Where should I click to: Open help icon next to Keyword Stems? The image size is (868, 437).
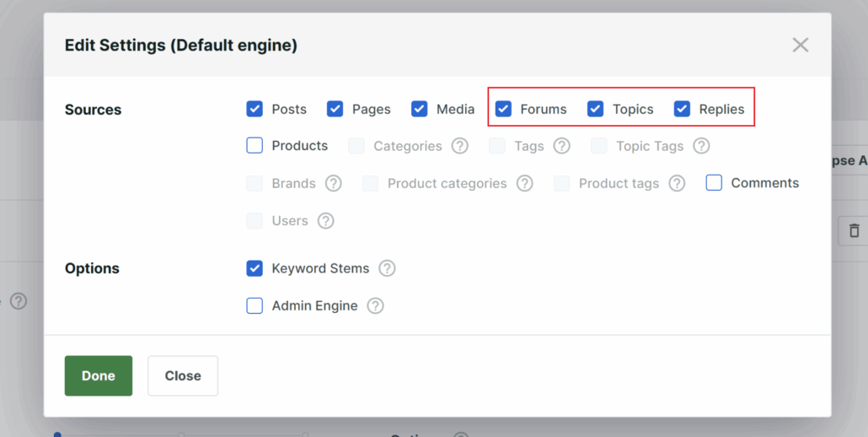(387, 268)
